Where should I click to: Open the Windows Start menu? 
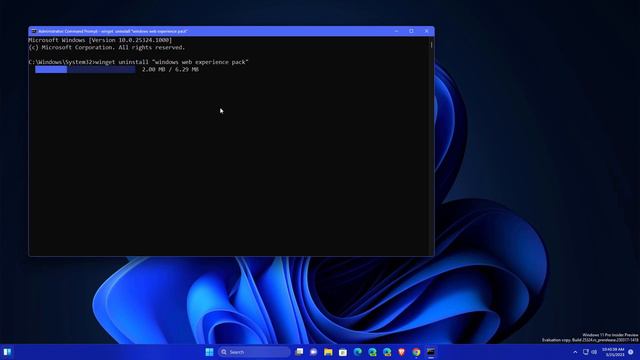pyautogui.click(x=209, y=352)
